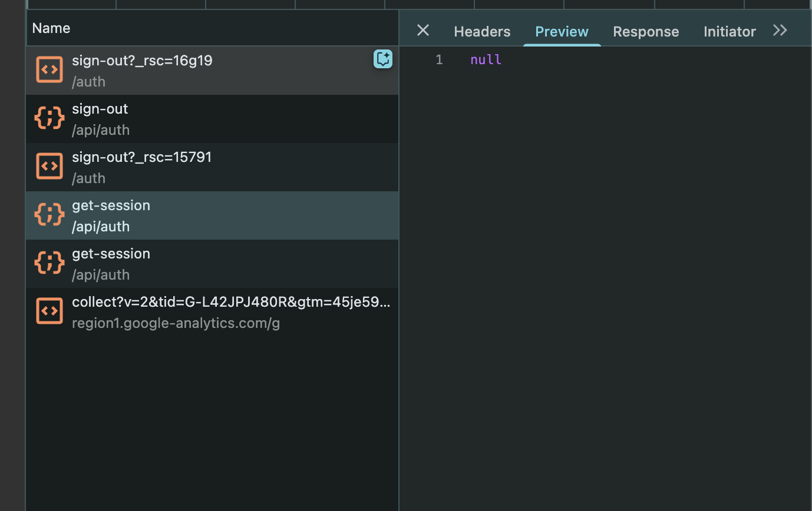This screenshot has width=812, height=511.
Task: Select the sign-out request under /api/auth
Action: point(100,109)
